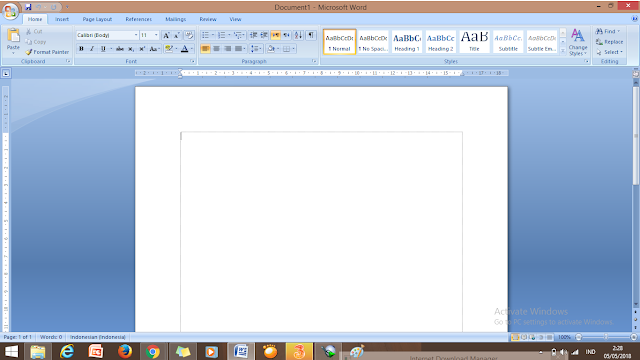Launch Firefox from the taskbar
This screenshot has width=640, height=360.
tap(124, 351)
